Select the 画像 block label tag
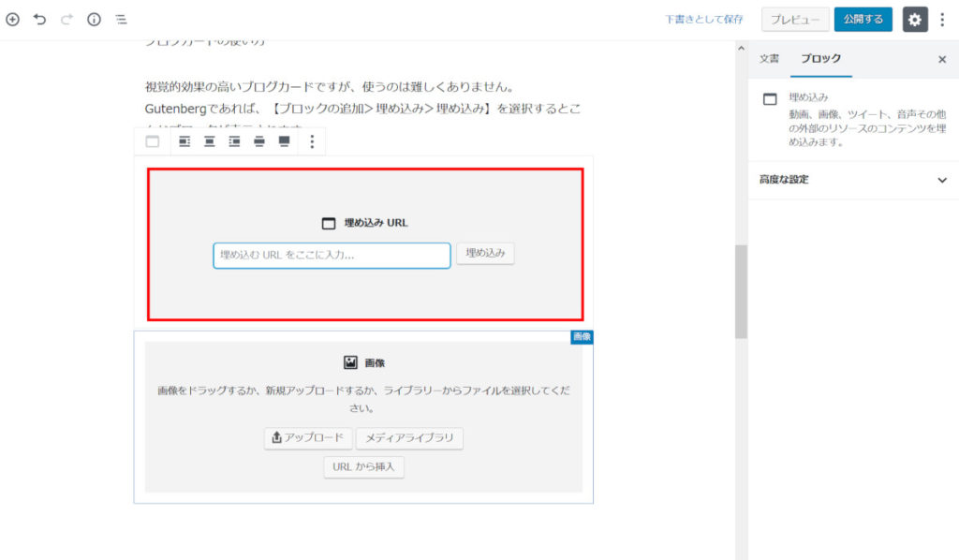 pyautogui.click(x=582, y=337)
